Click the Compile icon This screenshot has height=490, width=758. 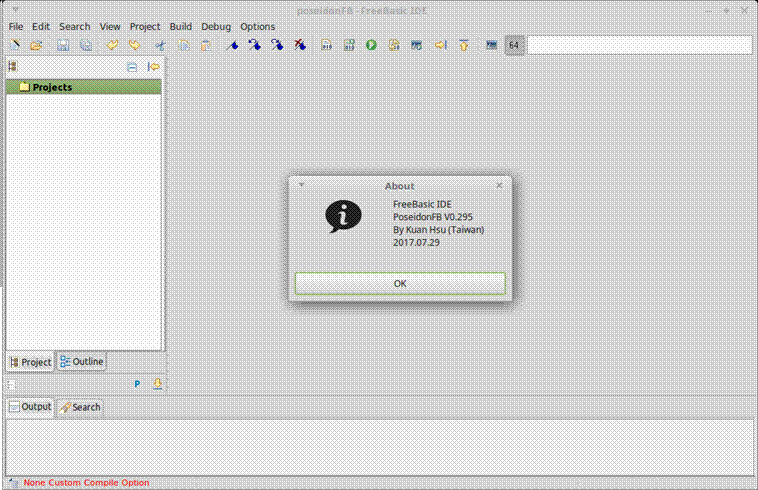click(326, 45)
